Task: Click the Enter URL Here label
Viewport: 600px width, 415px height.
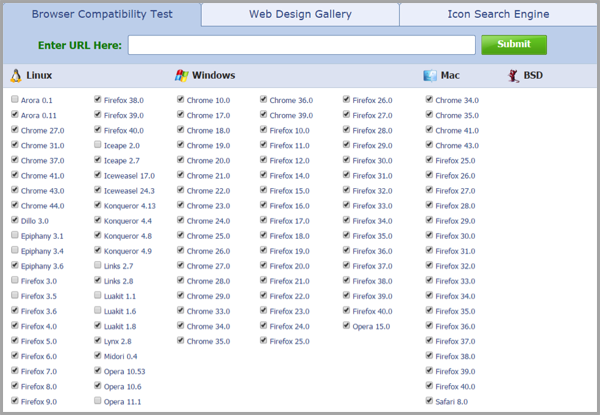Action: 80,46
